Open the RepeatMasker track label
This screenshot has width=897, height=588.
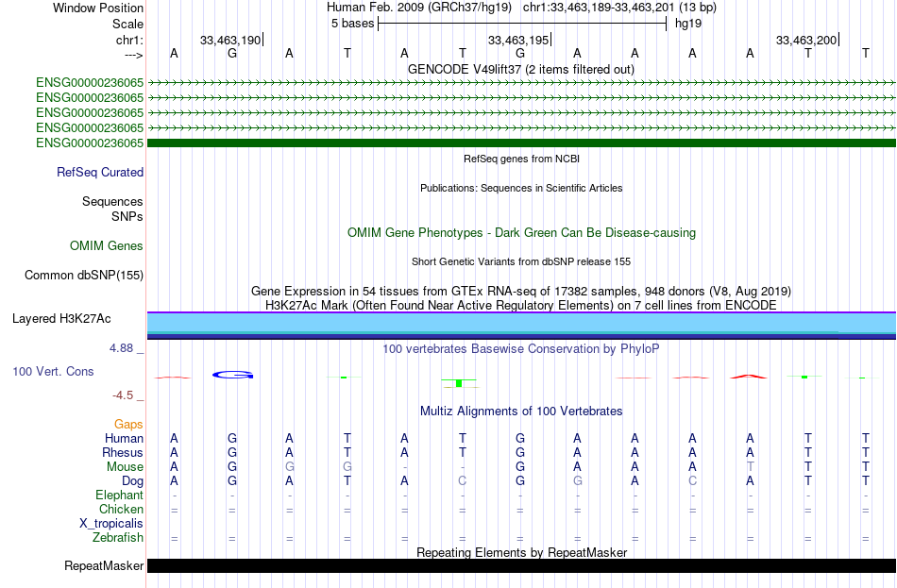104,565
